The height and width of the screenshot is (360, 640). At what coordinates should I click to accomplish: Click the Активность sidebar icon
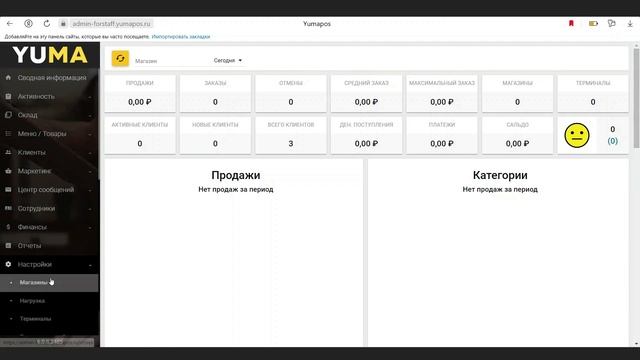tap(8, 96)
